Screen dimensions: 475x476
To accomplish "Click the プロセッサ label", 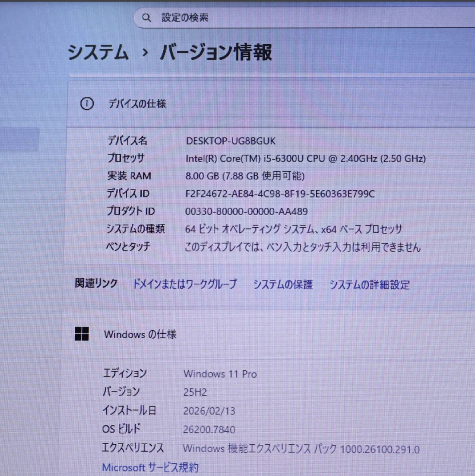I will (126, 158).
